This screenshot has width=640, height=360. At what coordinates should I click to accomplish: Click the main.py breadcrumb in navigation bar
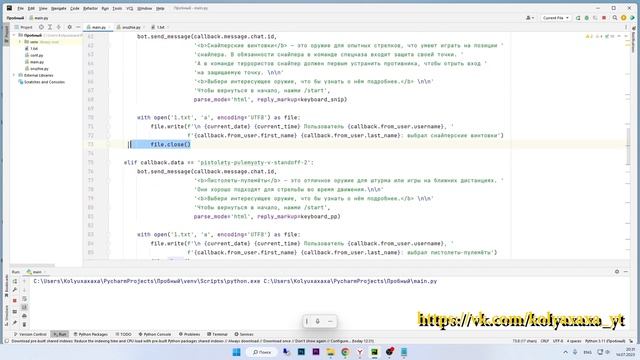pos(39,18)
